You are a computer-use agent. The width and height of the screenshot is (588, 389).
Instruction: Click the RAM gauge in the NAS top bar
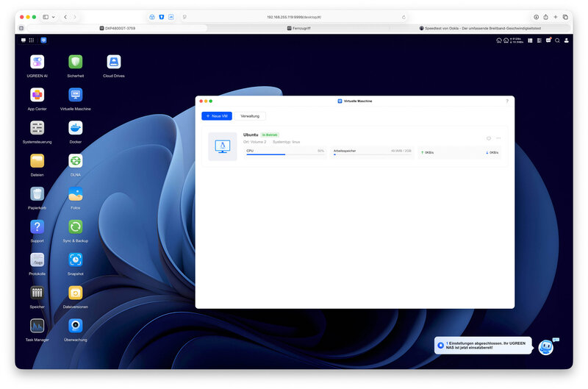(506, 40)
